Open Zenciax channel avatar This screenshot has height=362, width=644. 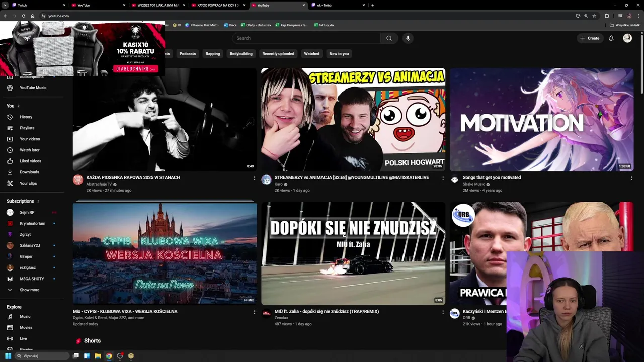tap(267, 314)
